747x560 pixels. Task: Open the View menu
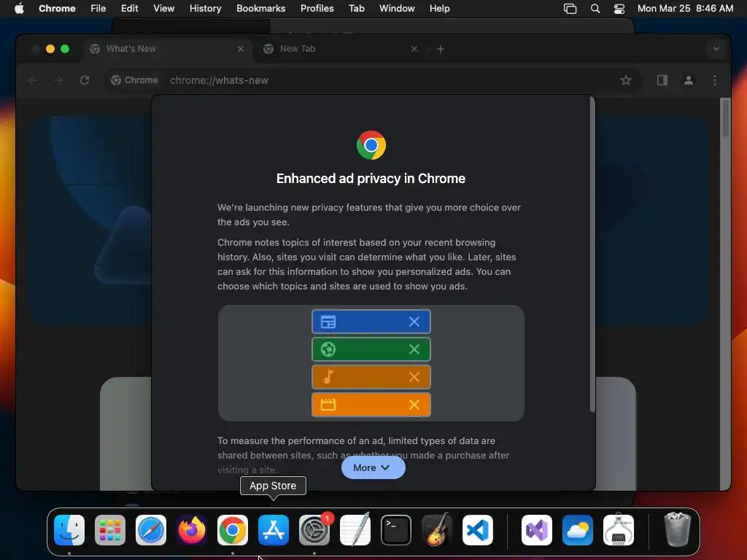[164, 9]
